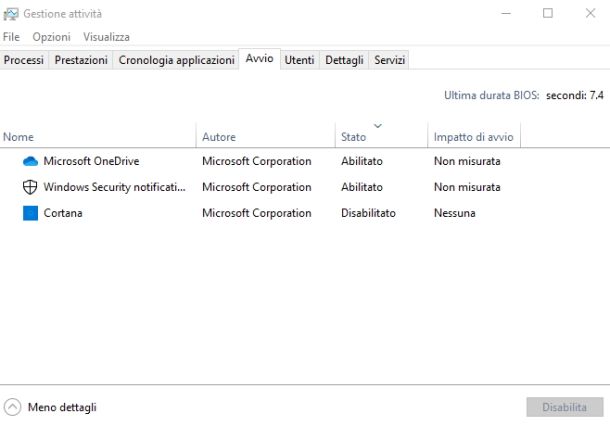Click Non misurata in Windows Security row
610x439 pixels.
tap(467, 187)
